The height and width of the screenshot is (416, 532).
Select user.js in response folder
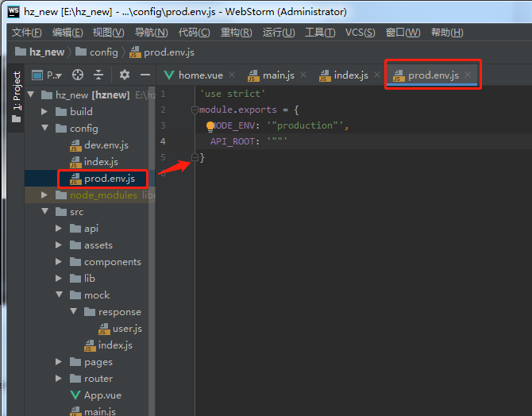pyautogui.click(x=120, y=329)
